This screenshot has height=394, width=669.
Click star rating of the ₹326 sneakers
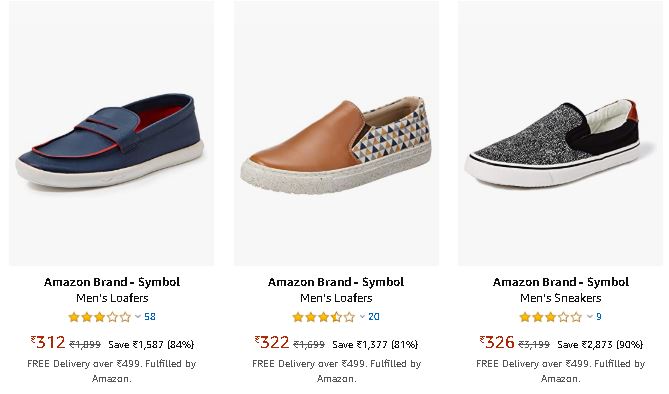coord(550,317)
